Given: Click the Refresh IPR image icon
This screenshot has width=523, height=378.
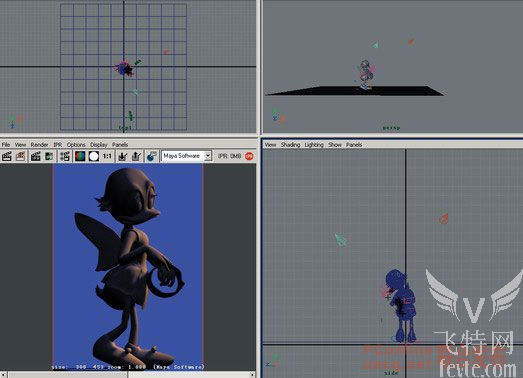Looking at the screenshot, I should 49,156.
